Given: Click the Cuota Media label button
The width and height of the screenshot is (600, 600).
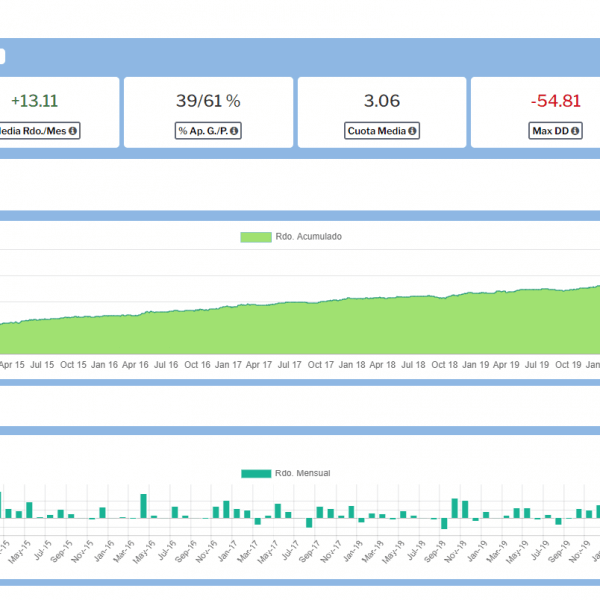Looking at the screenshot, I should [382, 131].
